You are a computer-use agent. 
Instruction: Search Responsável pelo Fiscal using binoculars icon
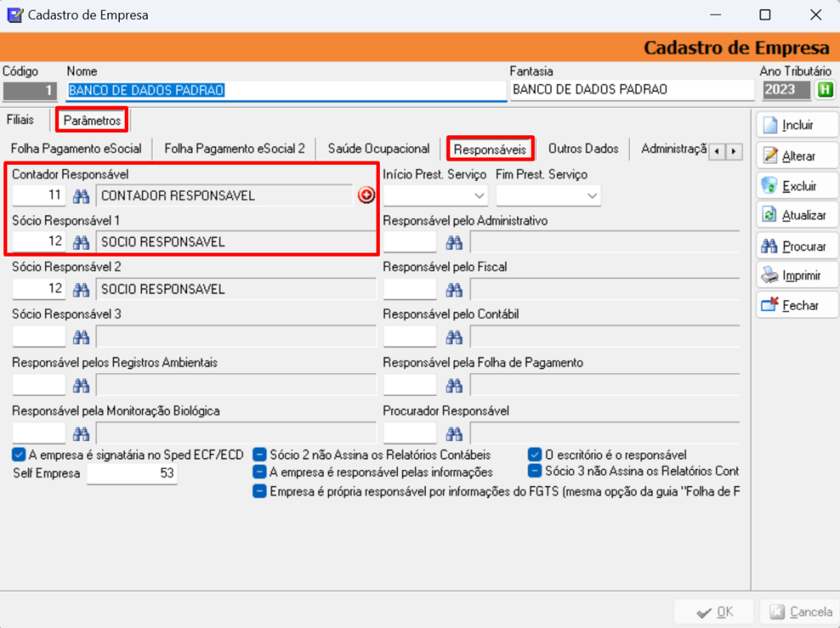(x=452, y=289)
